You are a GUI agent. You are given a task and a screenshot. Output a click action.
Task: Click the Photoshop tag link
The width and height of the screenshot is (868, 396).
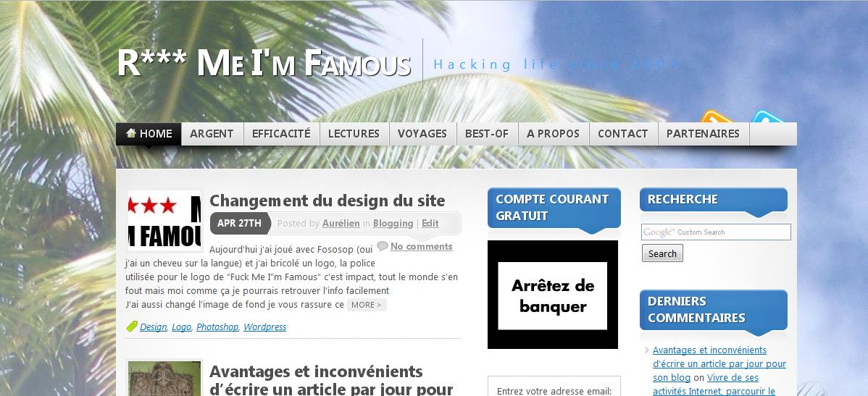tap(217, 327)
